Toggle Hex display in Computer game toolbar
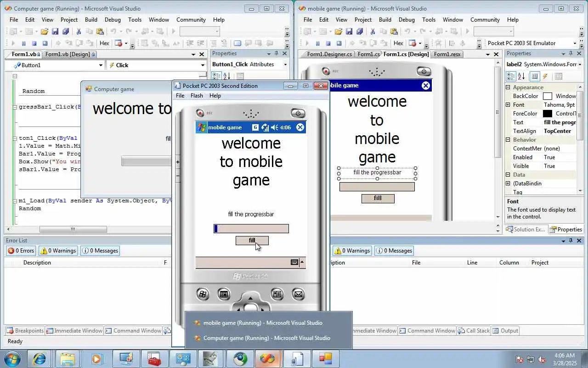Image resolution: width=588 pixels, height=368 pixels. click(x=104, y=43)
